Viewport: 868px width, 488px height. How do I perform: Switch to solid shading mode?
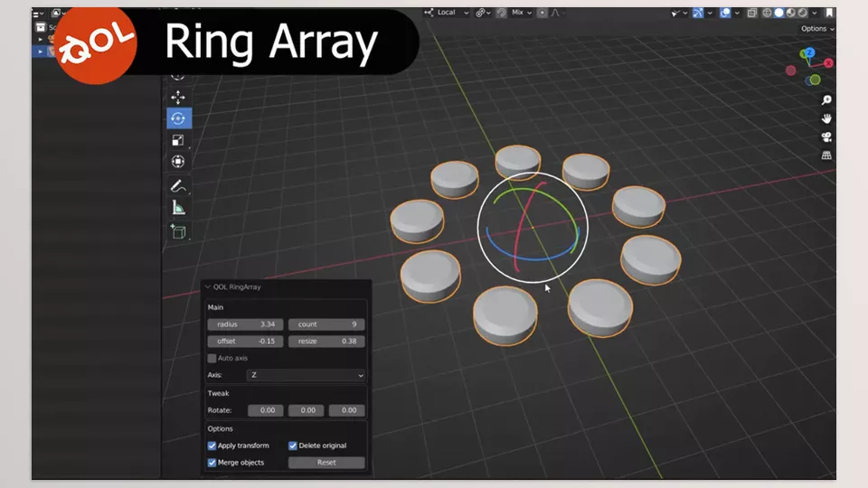tap(778, 13)
